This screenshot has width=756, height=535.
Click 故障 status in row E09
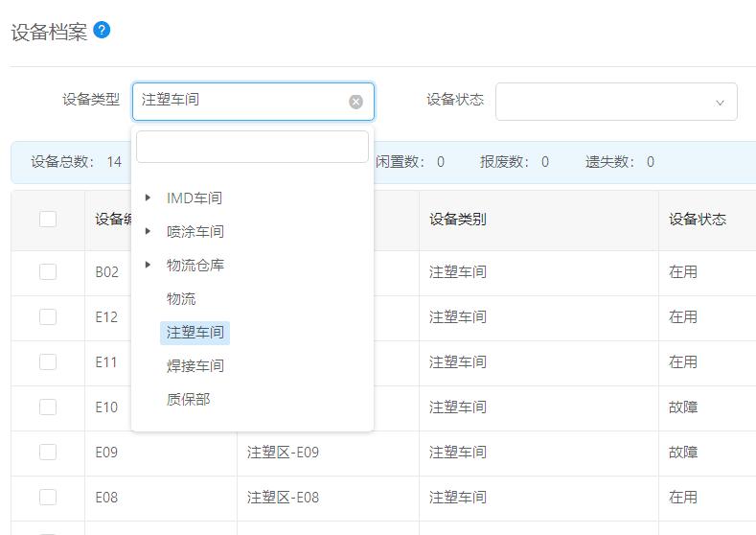pyautogui.click(x=683, y=453)
